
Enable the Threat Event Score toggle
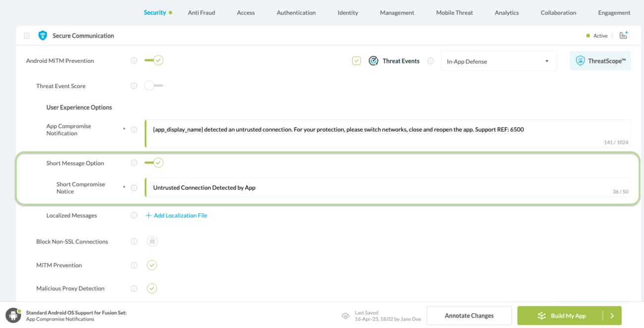click(154, 86)
